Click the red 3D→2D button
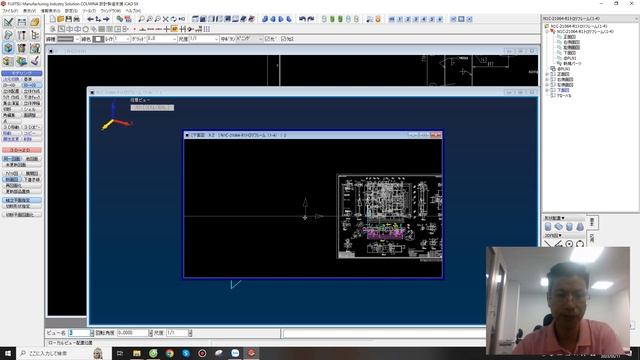 tap(22, 150)
